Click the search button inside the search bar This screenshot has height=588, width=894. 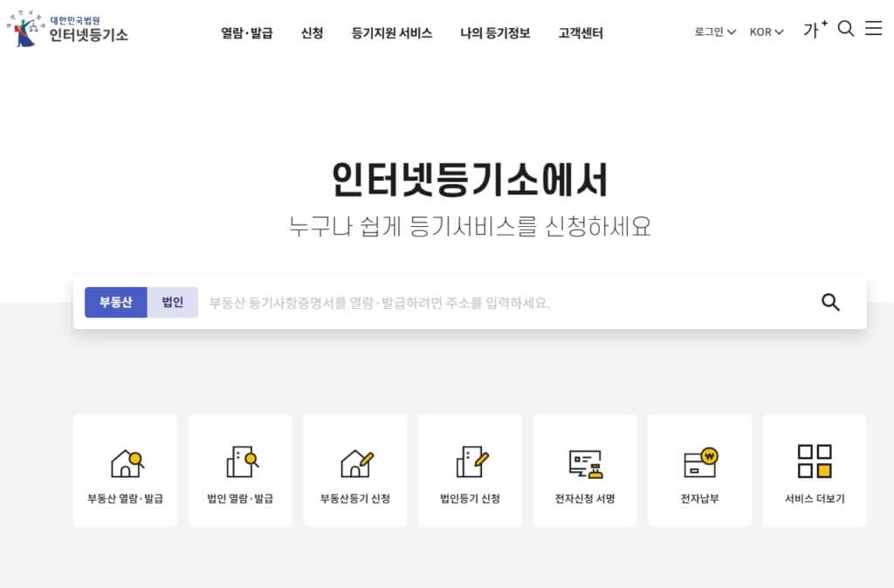pos(829,302)
